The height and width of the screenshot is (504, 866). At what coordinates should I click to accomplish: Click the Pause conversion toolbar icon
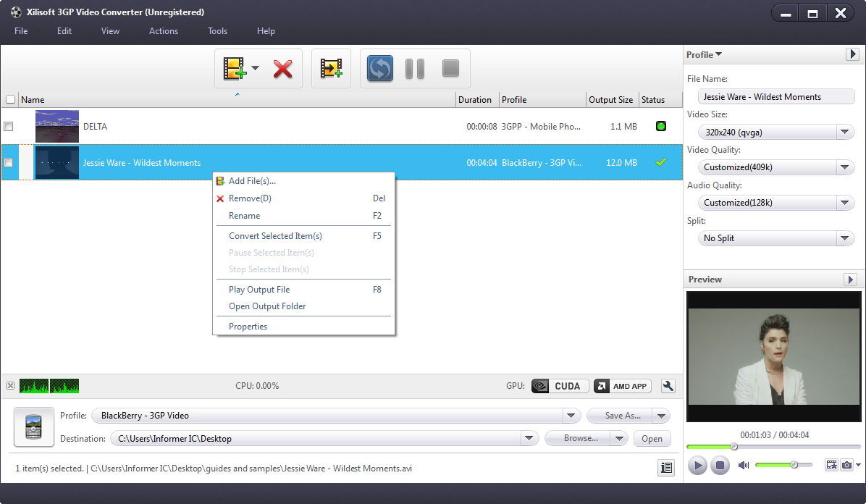coord(414,67)
